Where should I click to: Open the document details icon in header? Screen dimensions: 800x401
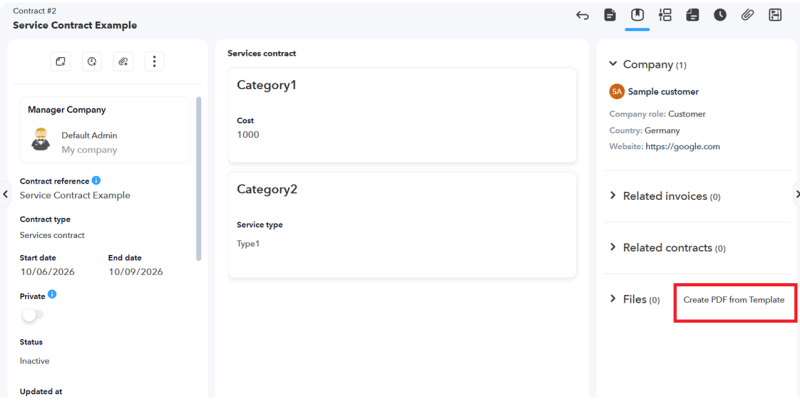[x=610, y=15]
